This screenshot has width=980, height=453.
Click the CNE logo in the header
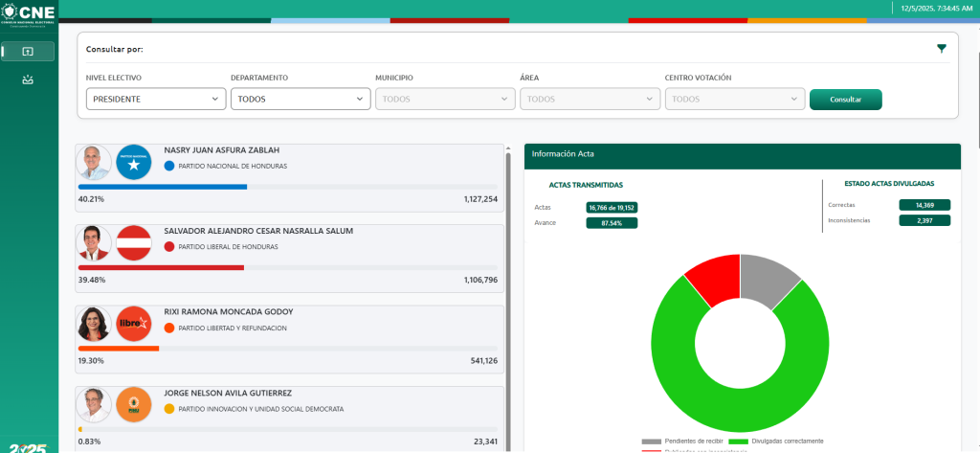coord(29,14)
